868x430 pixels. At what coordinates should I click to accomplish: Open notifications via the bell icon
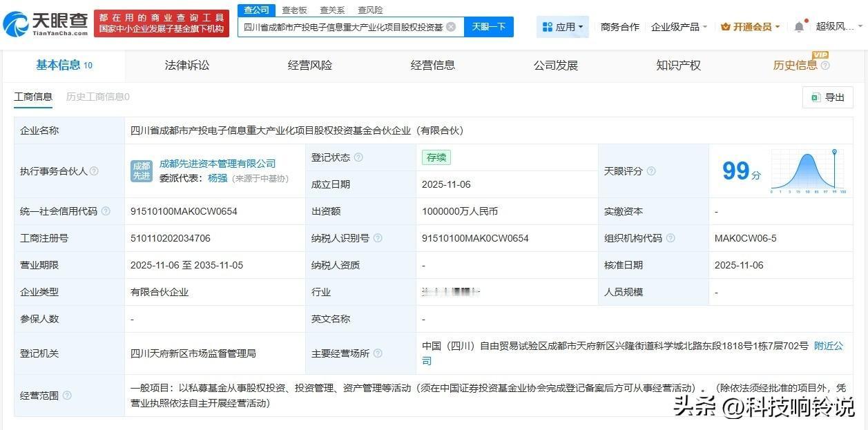798,26
